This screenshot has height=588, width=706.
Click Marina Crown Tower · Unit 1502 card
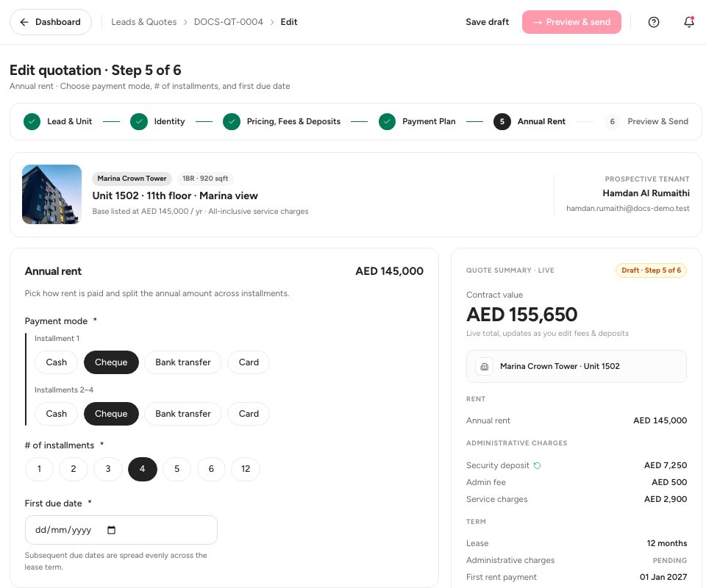tap(577, 367)
